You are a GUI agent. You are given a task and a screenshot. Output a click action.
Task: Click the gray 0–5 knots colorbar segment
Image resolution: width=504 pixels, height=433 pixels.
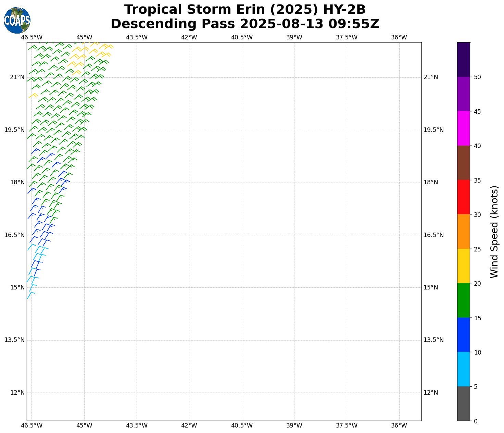pyautogui.click(x=464, y=404)
